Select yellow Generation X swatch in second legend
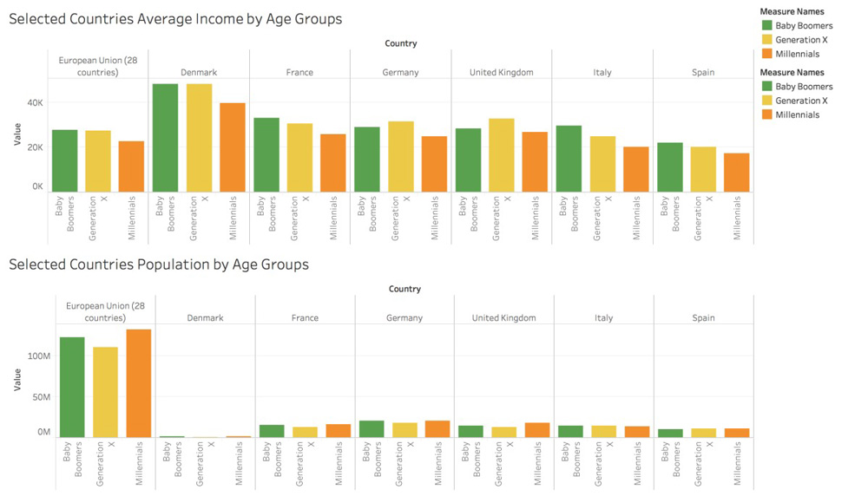Screen dimensions: 868x496 click(x=766, y=101)
